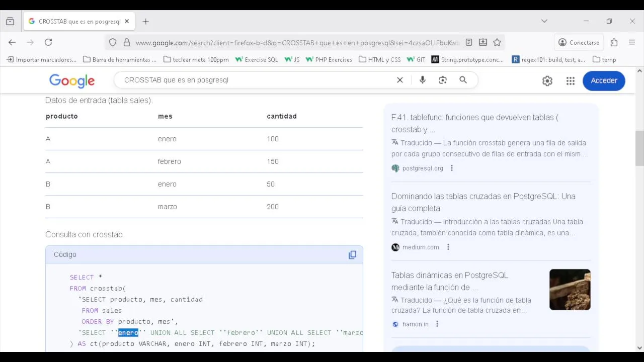Viewport: 644px width, 362px height.
Task: Click the postgresql.org source label
Action: pyautogui.click(x=423, y=168)
